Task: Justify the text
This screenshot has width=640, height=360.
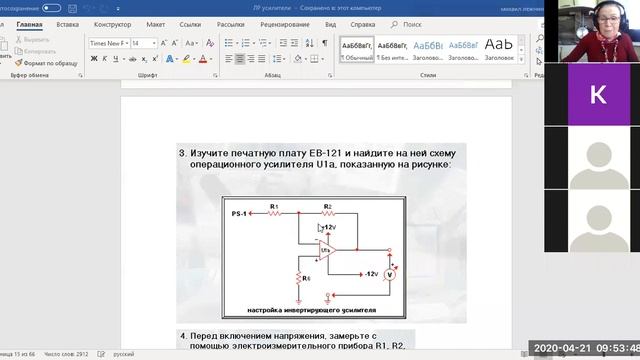Action: 262,59
